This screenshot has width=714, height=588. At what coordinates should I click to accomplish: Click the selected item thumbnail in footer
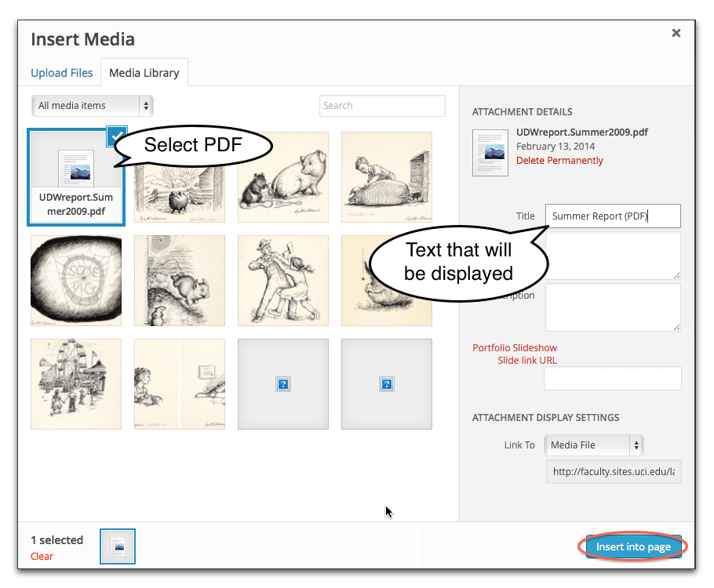coord(118,546)
